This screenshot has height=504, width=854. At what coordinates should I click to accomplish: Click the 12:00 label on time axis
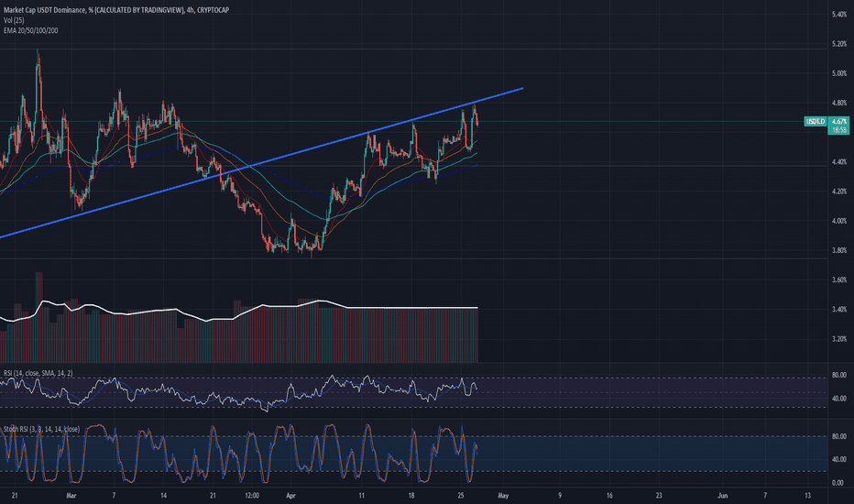click(x=252, y=496)
